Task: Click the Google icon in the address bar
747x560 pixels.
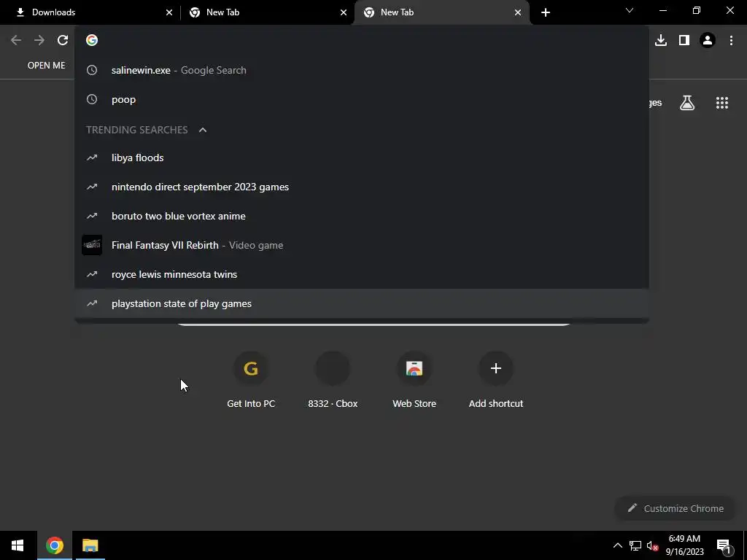Action: (92, 40)
